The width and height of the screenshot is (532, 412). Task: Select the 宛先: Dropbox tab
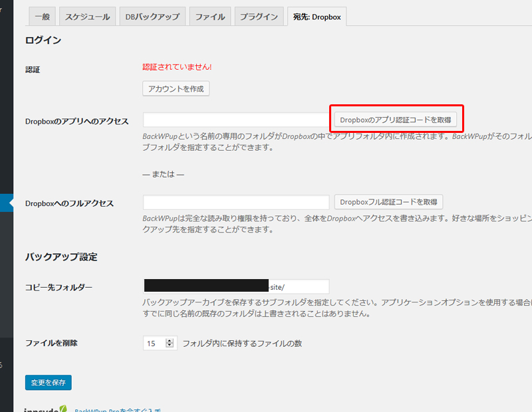[x=317, y=17]
